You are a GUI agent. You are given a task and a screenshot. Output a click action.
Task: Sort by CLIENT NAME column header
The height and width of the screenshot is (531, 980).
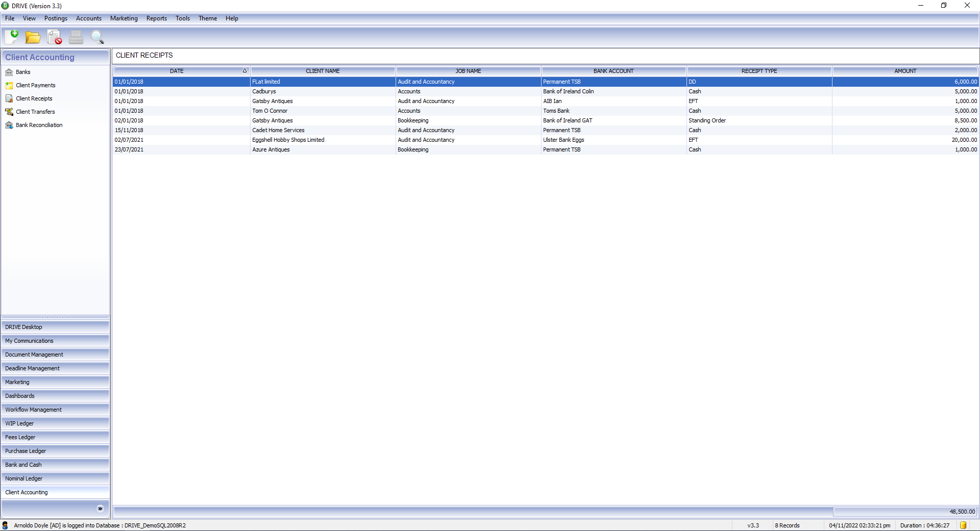coord(323,71)
